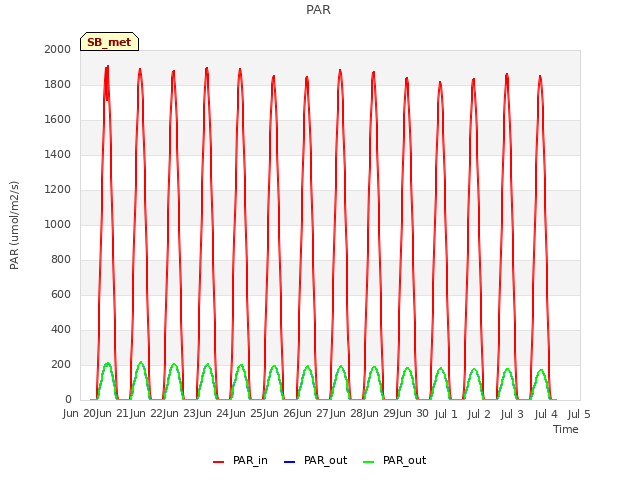
Task: Click the 1200 y-axis tick label
Action: (58, 189)
